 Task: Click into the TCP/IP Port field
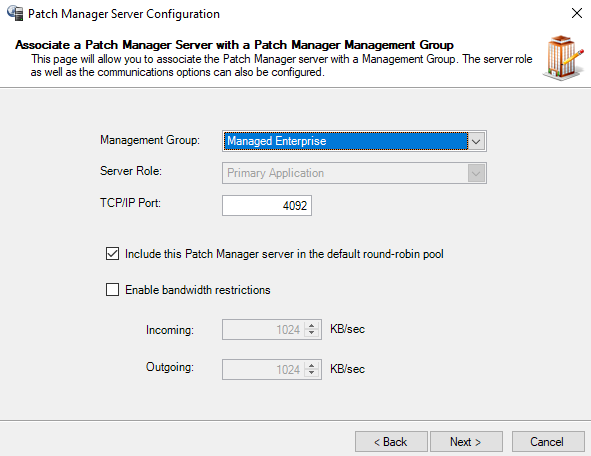click(x=267, y=206)
